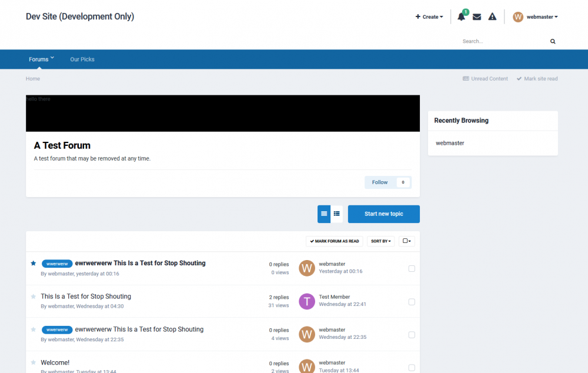Open the Forums menu
This screenshot has width=588, height=373.
pyautogui.click(x=41, y=59)
